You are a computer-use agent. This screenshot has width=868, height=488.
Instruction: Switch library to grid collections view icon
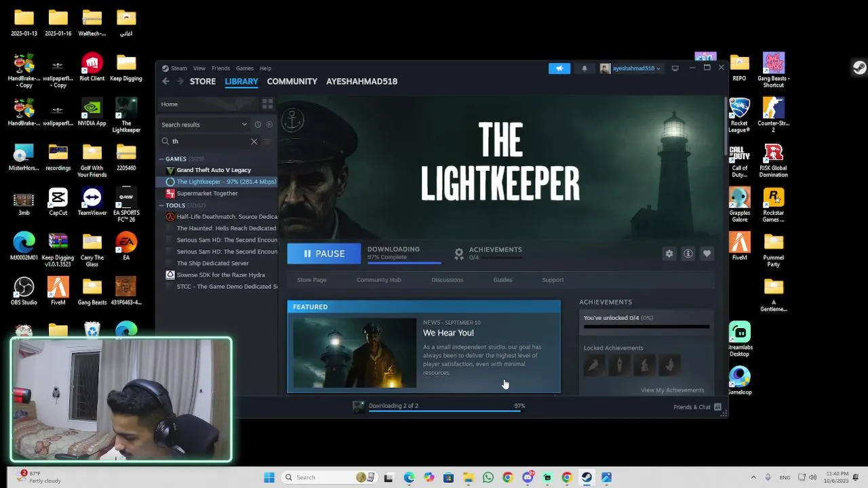tap(267, 104)
